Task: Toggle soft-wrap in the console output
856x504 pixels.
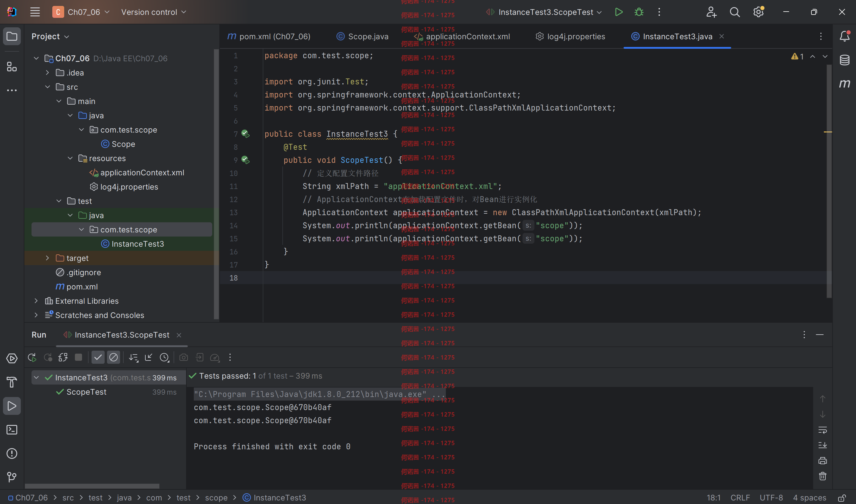Action: click(x=822, y=430)
